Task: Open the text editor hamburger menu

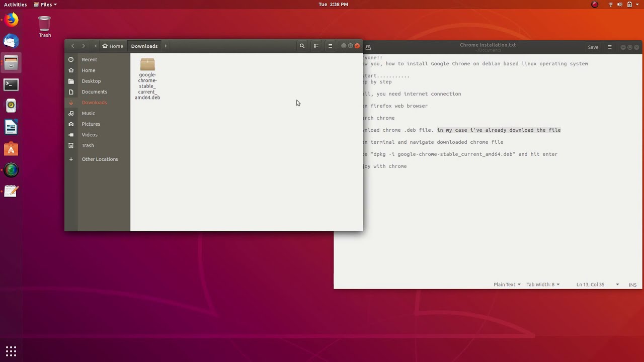Action: (610, 47)
